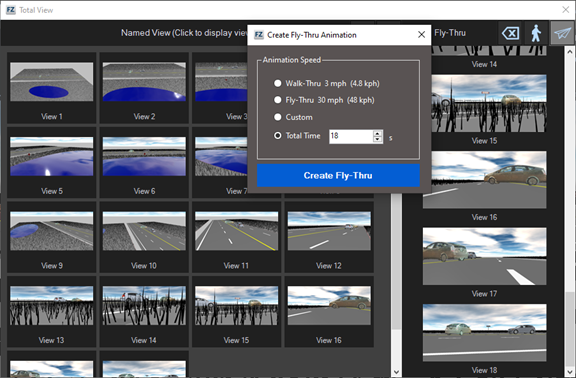
Task: Close the Create Fly-Thru Animation dialog
Action: point(421,35)
